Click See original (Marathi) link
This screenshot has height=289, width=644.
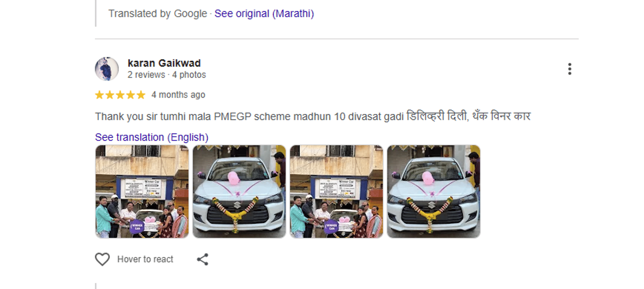tap(264, 14)
